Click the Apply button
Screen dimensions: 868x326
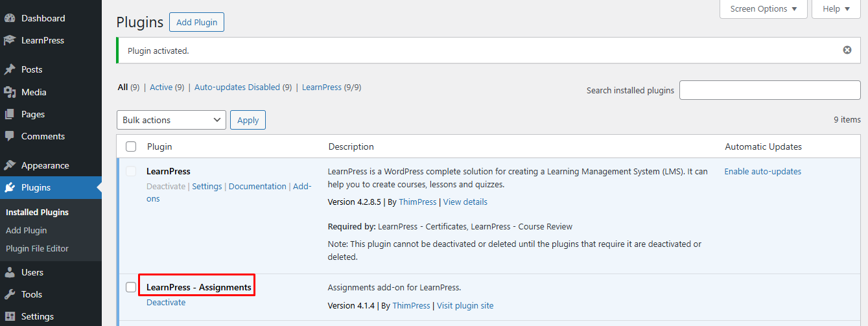(248, 120)
